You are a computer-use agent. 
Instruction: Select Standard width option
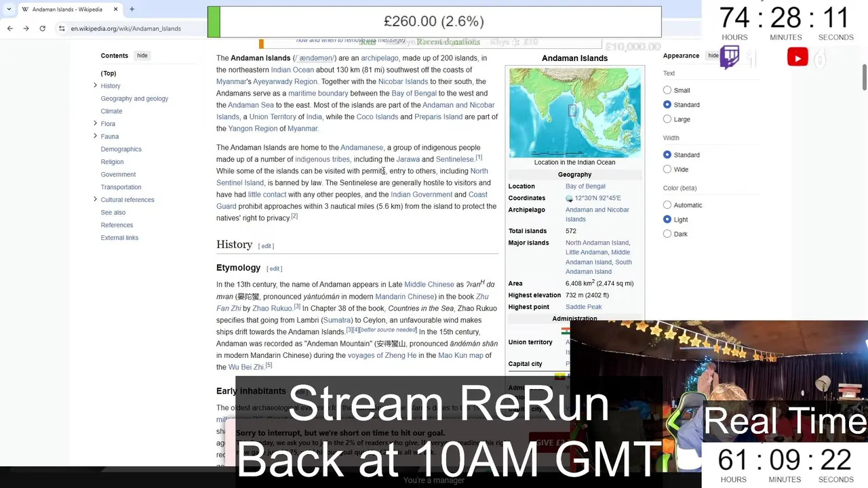[x=667, y=155]
